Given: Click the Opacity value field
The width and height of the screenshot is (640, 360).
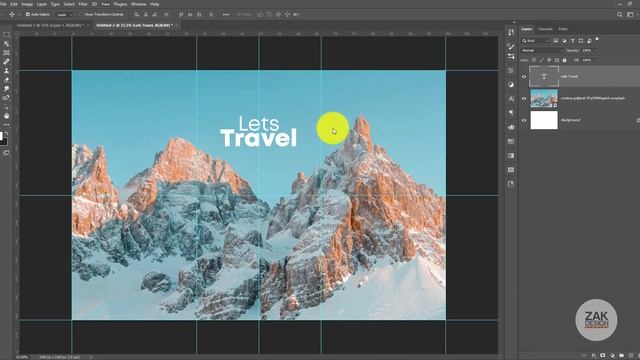Looking at the screenshot, I should 587,50.
